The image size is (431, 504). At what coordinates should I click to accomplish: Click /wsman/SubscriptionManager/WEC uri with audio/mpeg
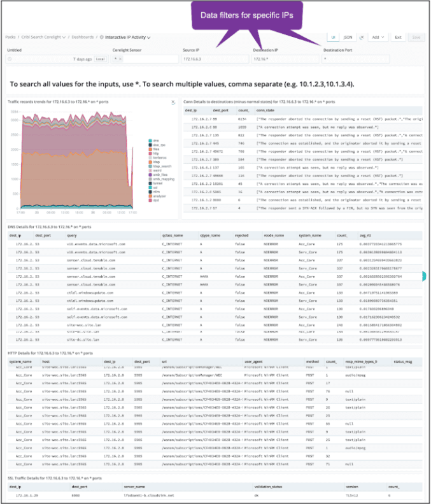point(192,375)
